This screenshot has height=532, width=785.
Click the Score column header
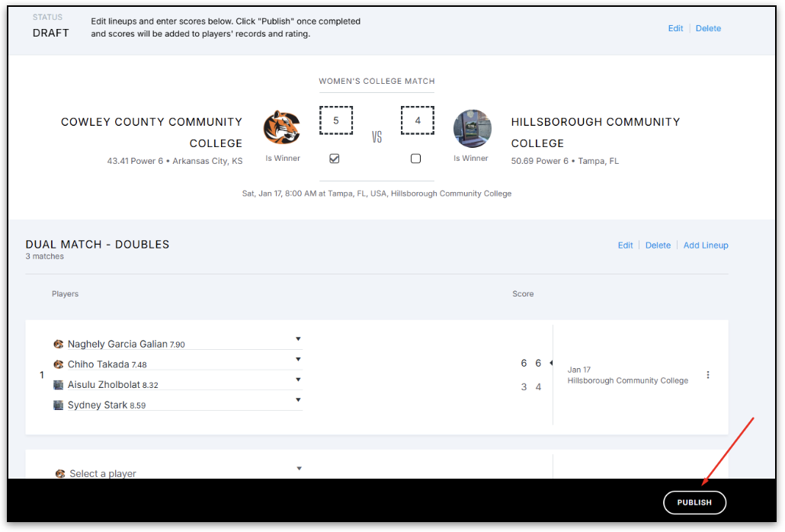[x=523, y=293]
